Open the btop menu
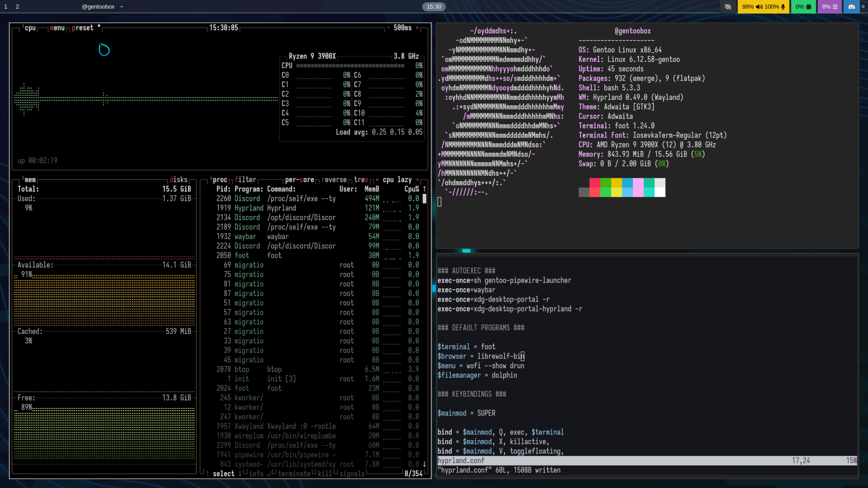 coord(57,28)
